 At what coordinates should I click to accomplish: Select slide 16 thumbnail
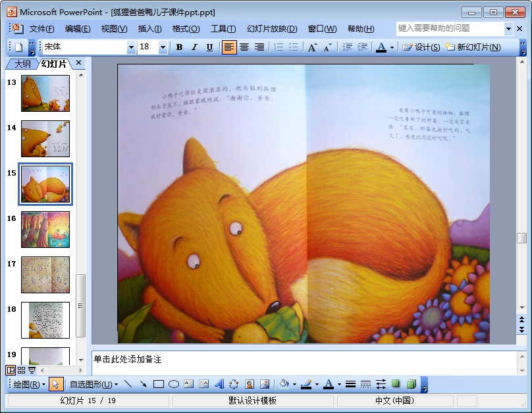(45, 230)
